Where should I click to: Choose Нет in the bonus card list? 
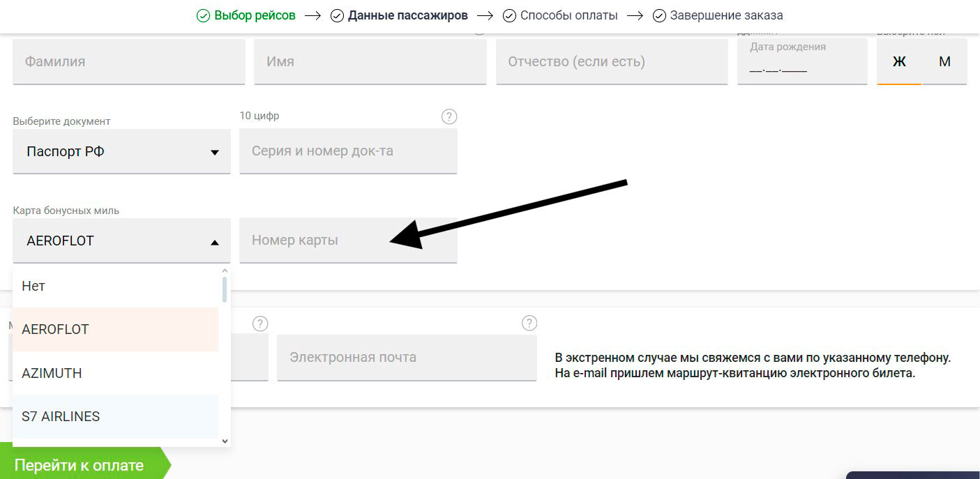[115, 286]
